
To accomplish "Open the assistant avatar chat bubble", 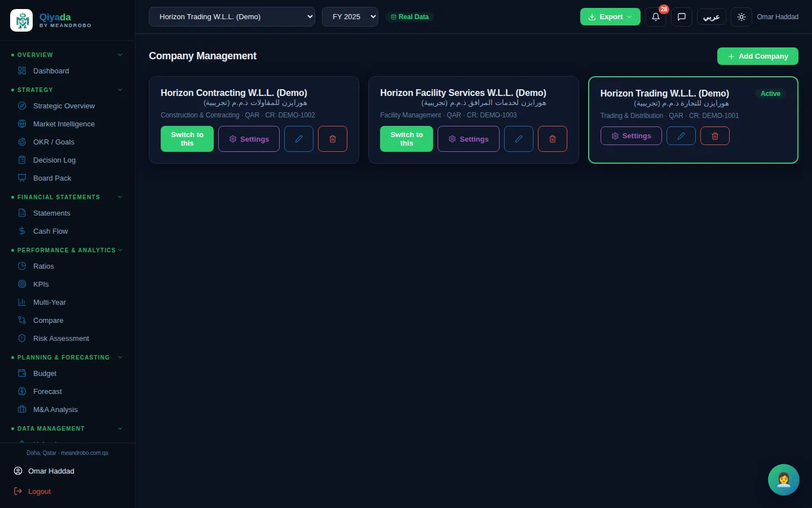I will pos(784,480).
